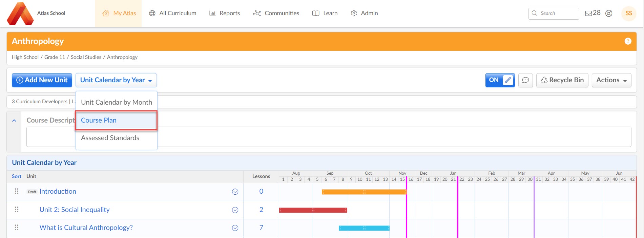Select Assessed Standards option
The height and width of the screenshot is (238, 644).
coord(117,138)
